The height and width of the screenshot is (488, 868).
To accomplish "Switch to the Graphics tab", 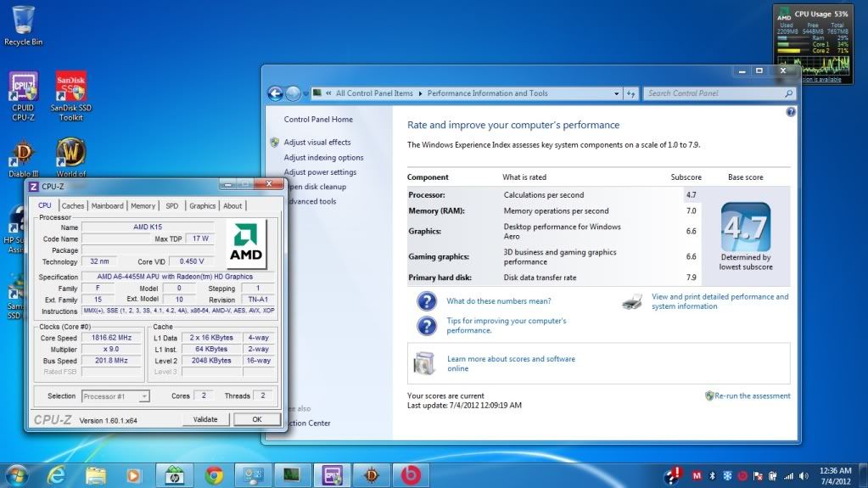I will 202,206.
